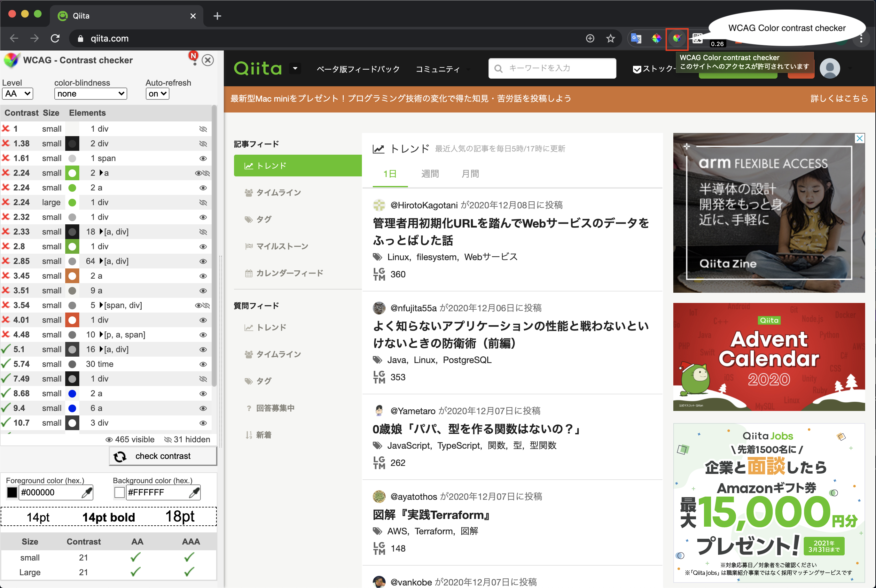Click the Qiita logo
Viewport: 876px width, 588px height.
(257, 68)
